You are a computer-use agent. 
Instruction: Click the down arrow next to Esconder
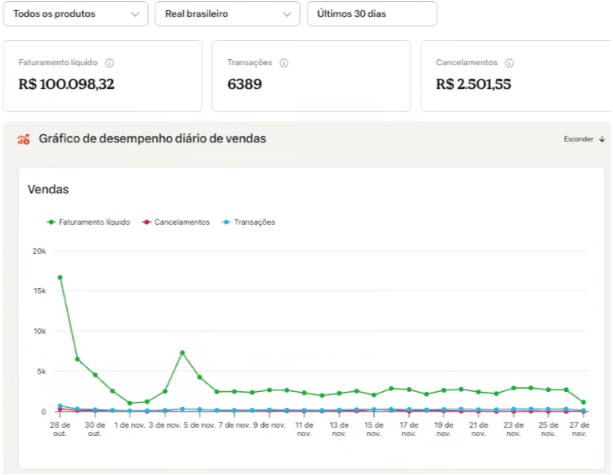pos(602,139)
